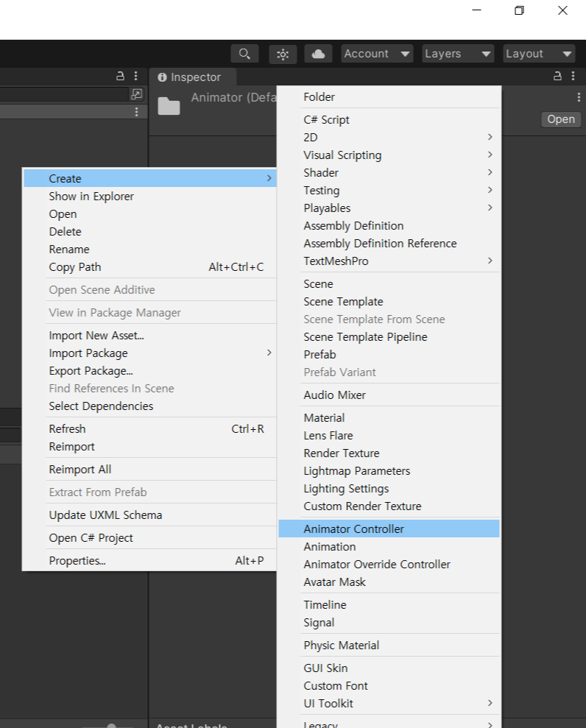
Task: Select C# Script in Create submenu
Action: point(389,120)
